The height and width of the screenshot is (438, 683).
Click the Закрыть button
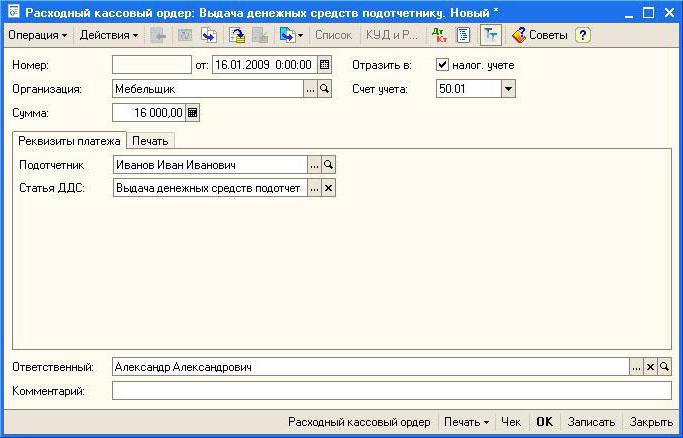click(x=651, y=422)
